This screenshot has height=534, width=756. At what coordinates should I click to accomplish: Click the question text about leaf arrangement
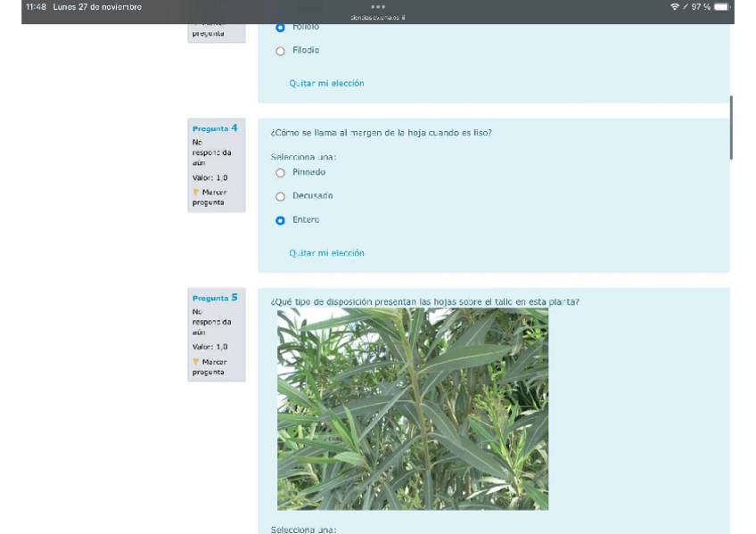point(424,301)
